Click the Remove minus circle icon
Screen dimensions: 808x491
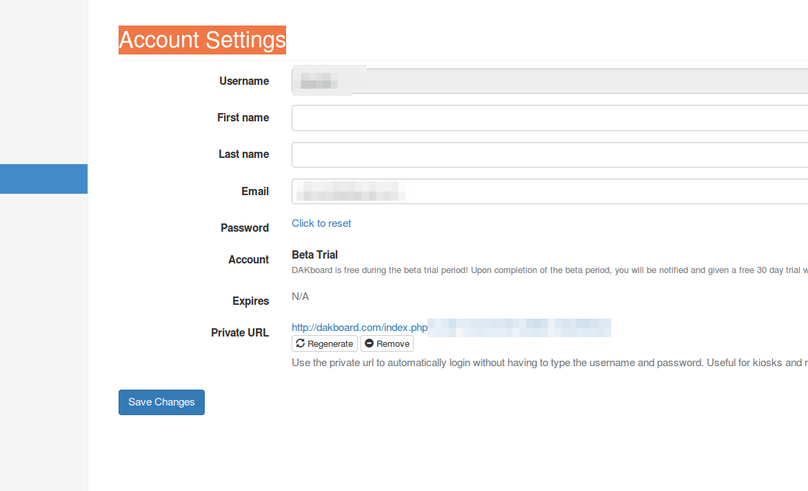pyautogui.click(x=369, y=344)
